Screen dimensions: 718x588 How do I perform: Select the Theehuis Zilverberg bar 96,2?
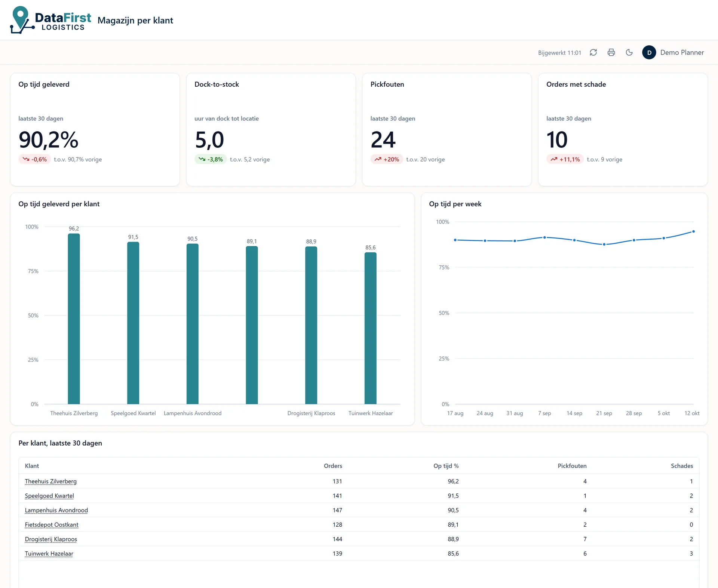[x=74, y=319]
